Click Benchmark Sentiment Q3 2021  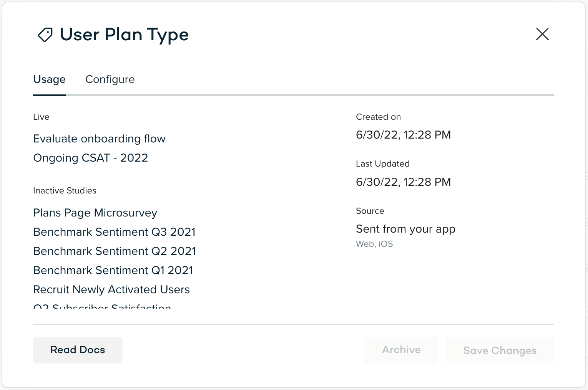point(114,232)
